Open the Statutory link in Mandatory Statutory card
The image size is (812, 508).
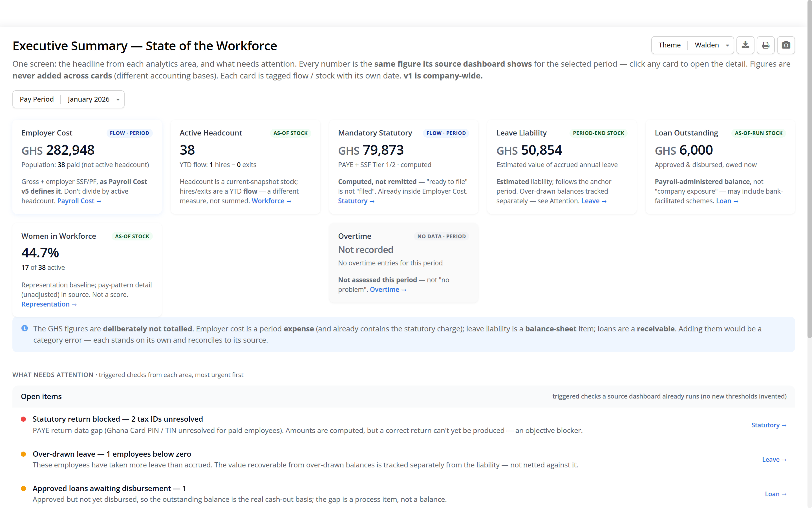pos(356,201)
